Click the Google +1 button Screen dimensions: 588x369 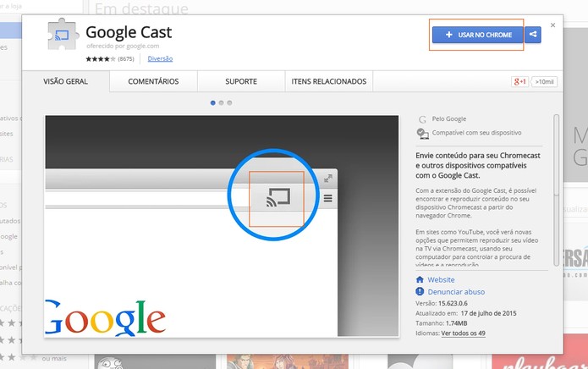coord(519,82)
